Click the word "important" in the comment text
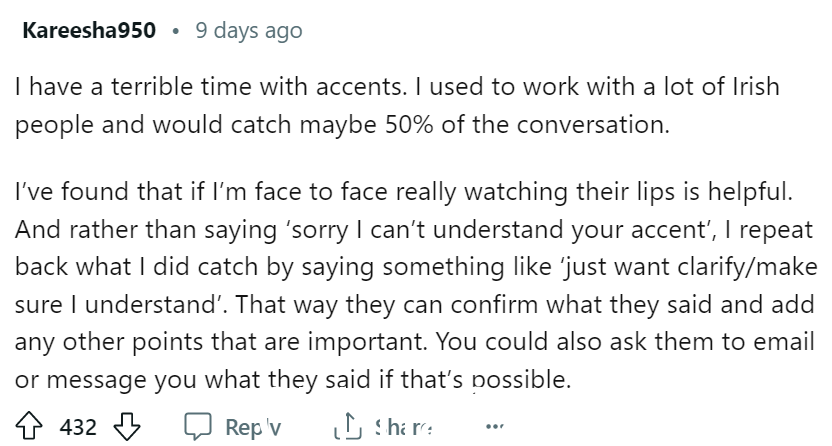Image resolution: width=832 pixels, height=446 pixels. [x=365, y=343]
